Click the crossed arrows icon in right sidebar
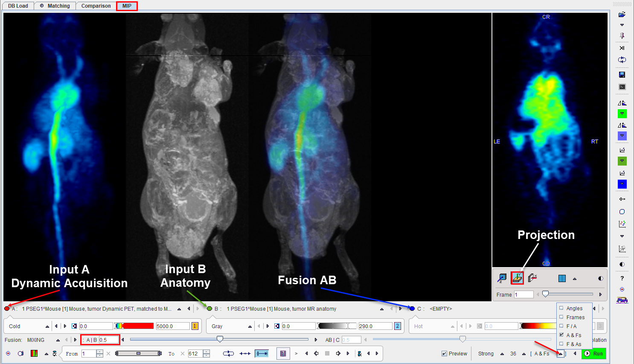 click(622, 48)
